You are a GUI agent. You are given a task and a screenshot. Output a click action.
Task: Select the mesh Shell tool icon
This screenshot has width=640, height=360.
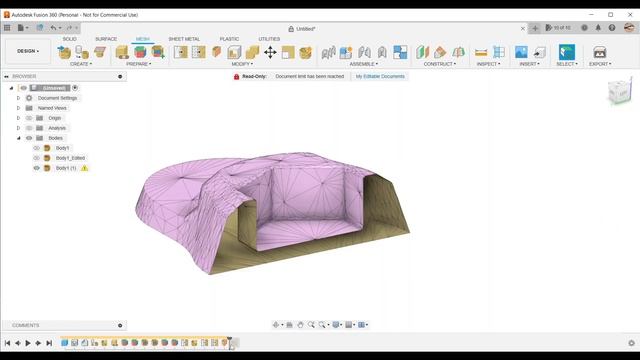pyautogui.click(x=234, y=52)
